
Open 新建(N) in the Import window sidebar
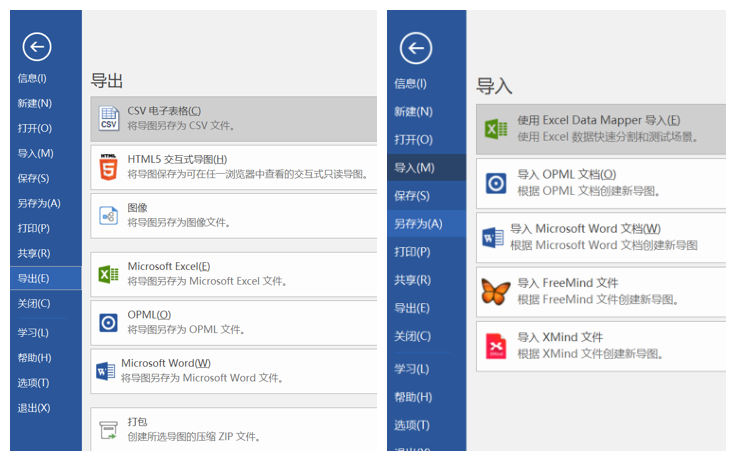pos(414,112)
